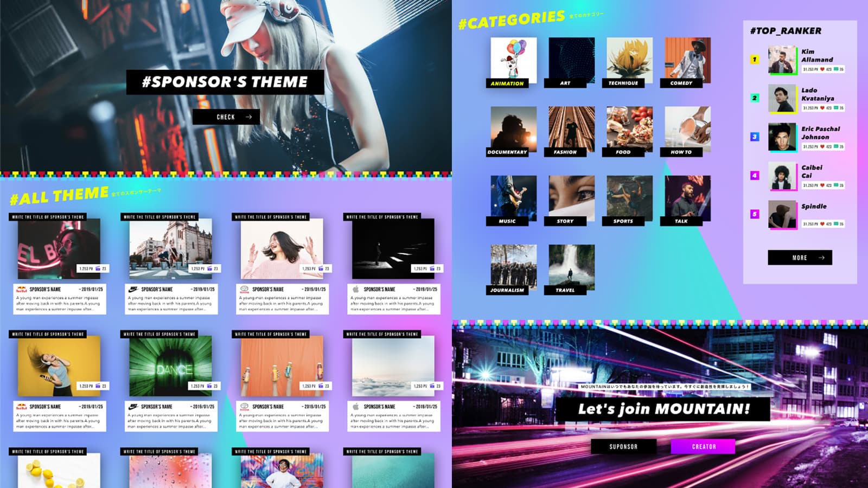Click the comment icon under Kim Allamand
Screen dimensions: 868x488
coord(836,69)
